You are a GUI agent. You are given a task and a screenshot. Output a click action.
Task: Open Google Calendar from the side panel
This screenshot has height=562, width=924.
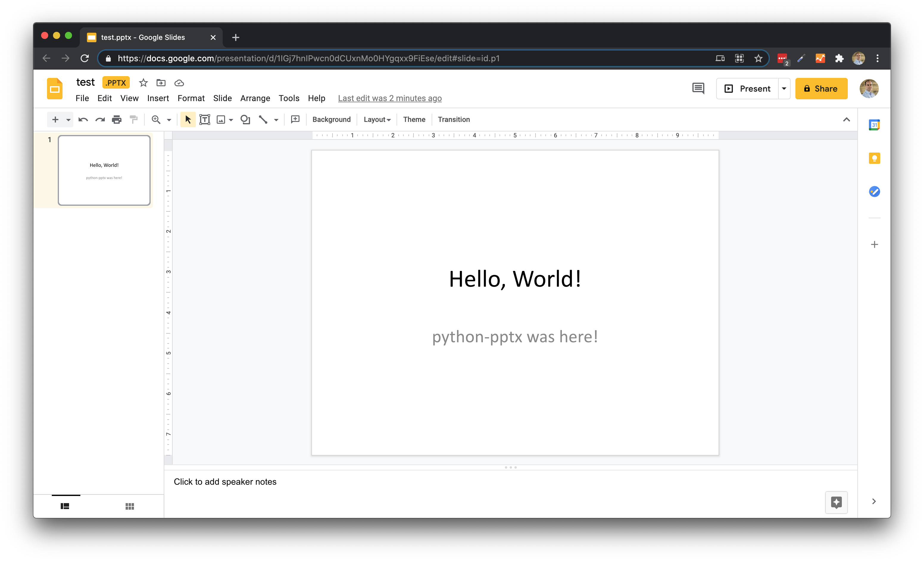[874, 124]
